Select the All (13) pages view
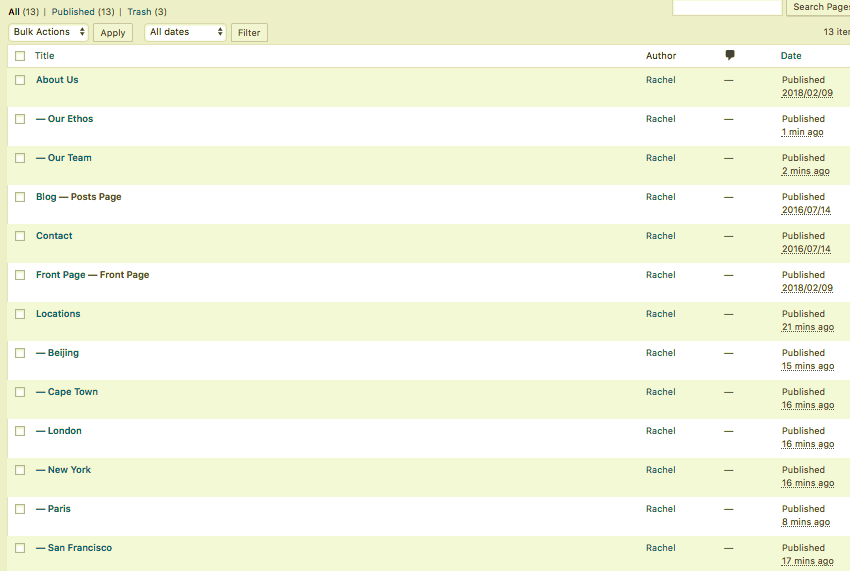This screenshot has width=850, height=571. pyautogui.click(x=23, y=11)
